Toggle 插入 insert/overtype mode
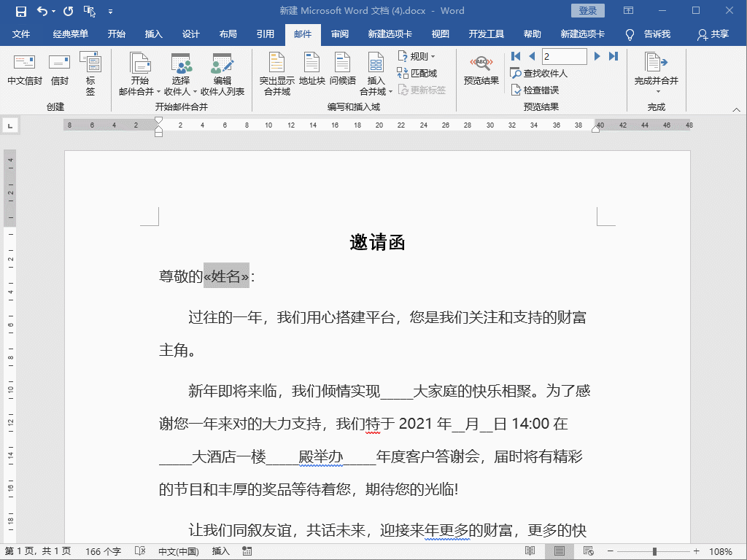Screen dimensions: 747x560 click(x=220, y=551)
